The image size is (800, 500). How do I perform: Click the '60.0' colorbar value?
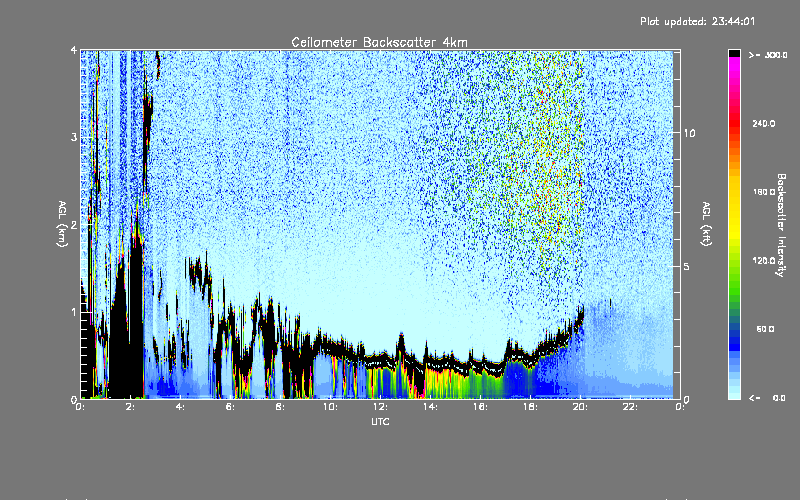(x=765, y=329)
